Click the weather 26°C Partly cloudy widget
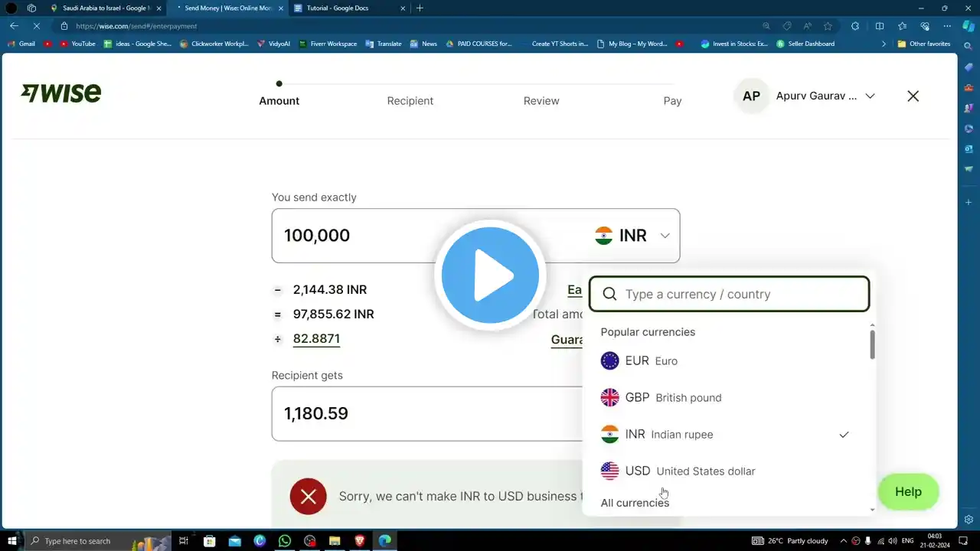 [x=789, y=541]
